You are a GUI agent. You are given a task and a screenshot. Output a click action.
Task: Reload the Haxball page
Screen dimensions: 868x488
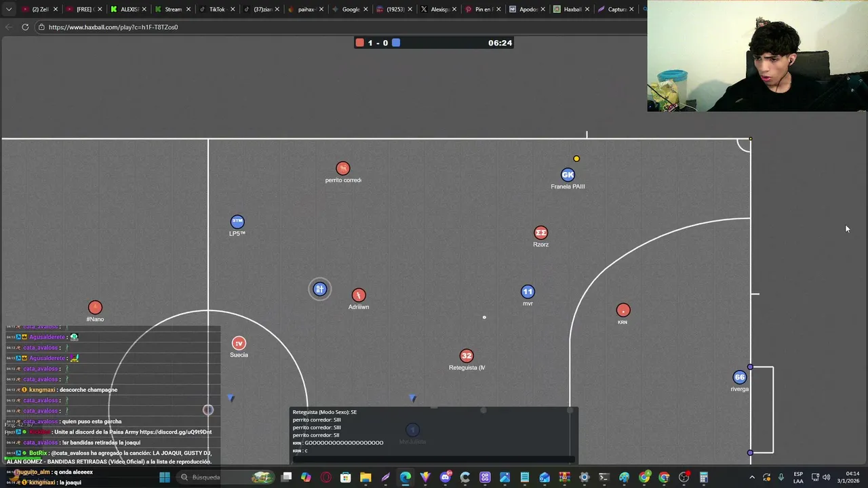25,27
